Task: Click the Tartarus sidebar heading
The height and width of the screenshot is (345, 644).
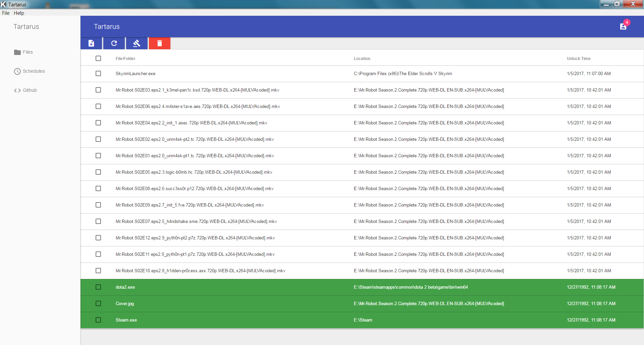Action: click(26, 26)
